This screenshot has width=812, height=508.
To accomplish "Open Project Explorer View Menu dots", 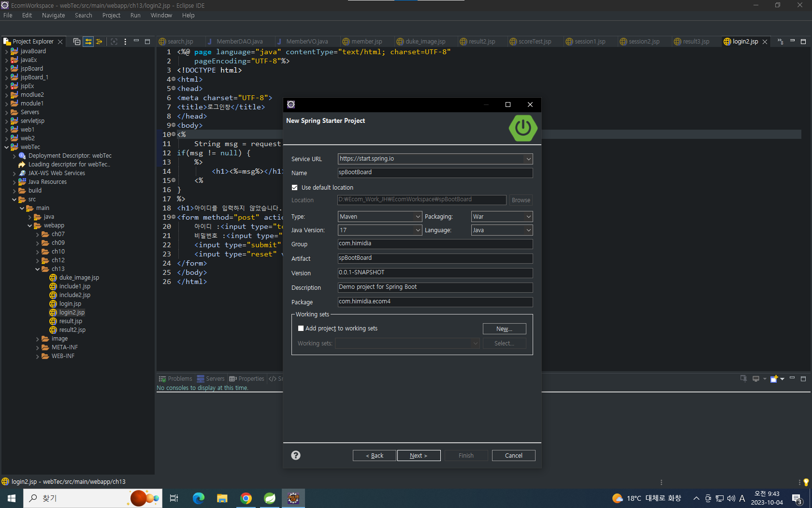I will (x=125, y=42).
